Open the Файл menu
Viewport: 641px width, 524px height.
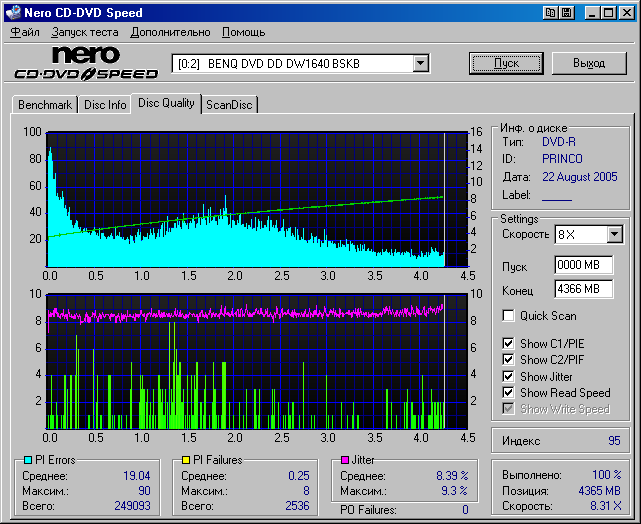(x=25, y=32)
